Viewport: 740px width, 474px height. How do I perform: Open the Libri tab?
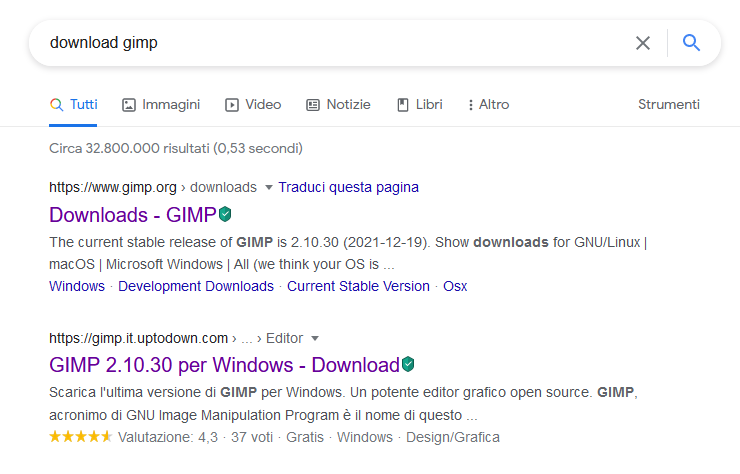click(x=420, y=104)
